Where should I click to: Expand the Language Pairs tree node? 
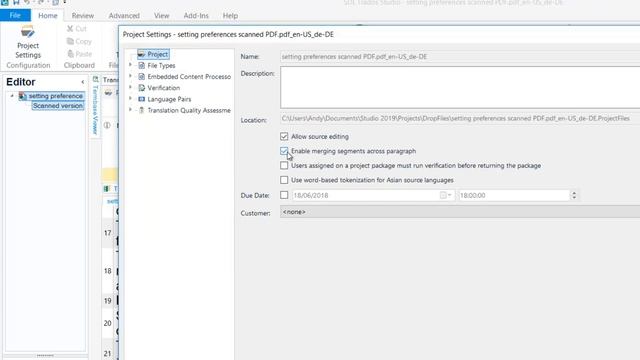tap(131, 98)
